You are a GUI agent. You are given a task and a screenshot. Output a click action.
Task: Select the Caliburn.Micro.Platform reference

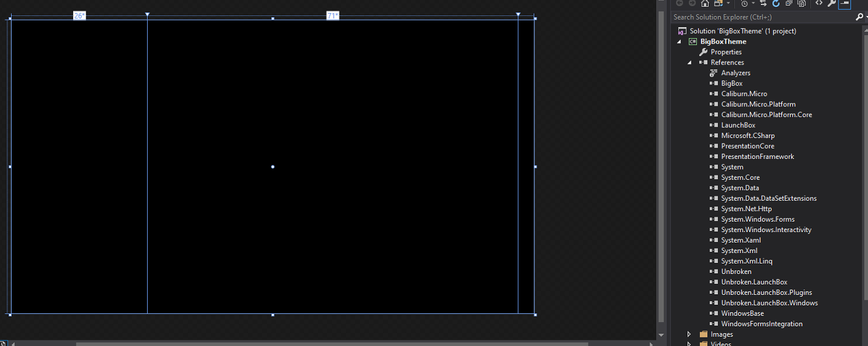pyautogui.click(x=758, y=105)
